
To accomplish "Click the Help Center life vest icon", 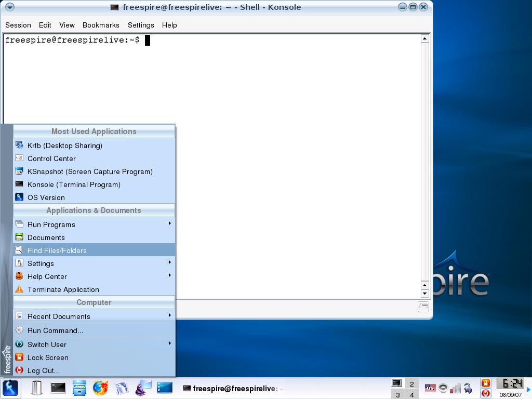I will (19, 276).
